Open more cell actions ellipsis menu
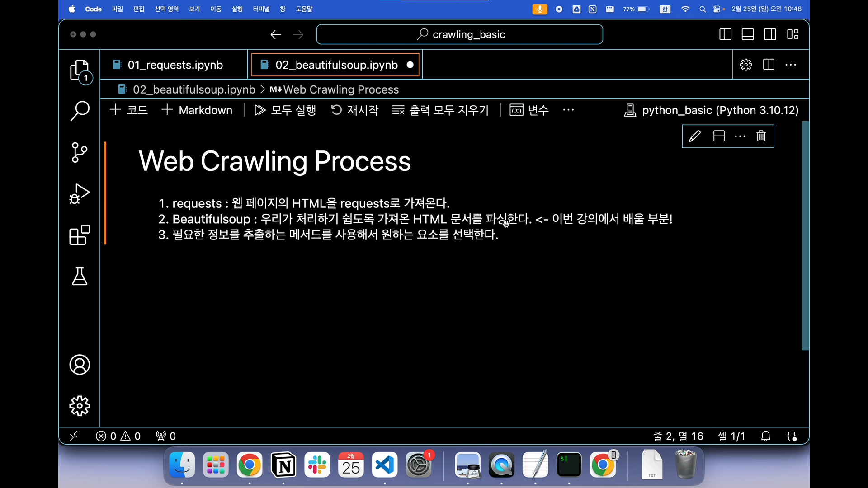 pyautogui.click(x=740, y=136)
